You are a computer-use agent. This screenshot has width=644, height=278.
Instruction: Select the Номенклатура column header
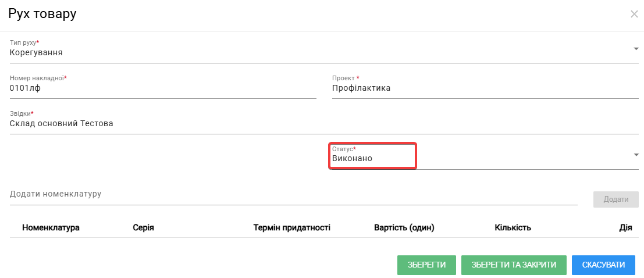pos(51,227)
